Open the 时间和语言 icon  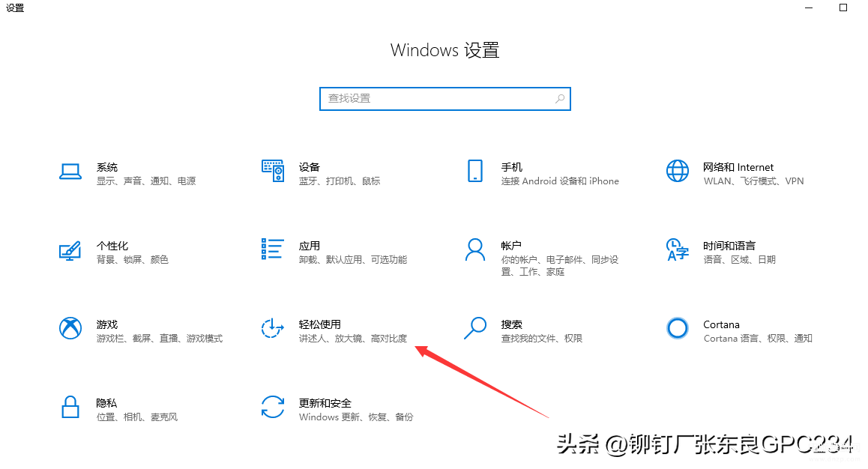[x=678, y=250]
